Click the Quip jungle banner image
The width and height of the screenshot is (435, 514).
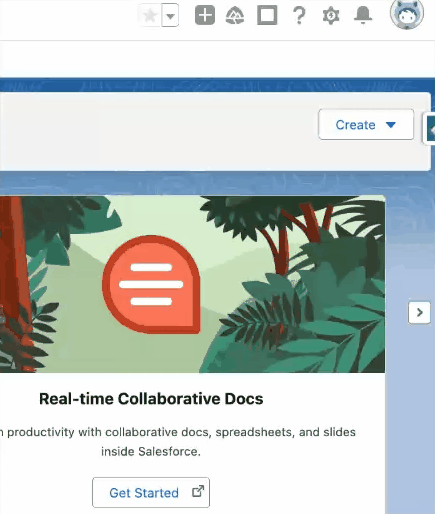tap(192, 284)
